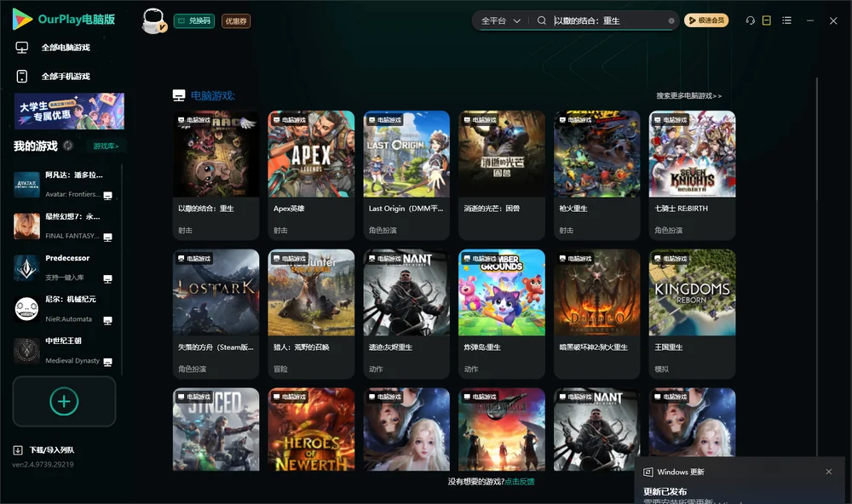Select 中世纪王朝 in my games list

pos(66,351)
